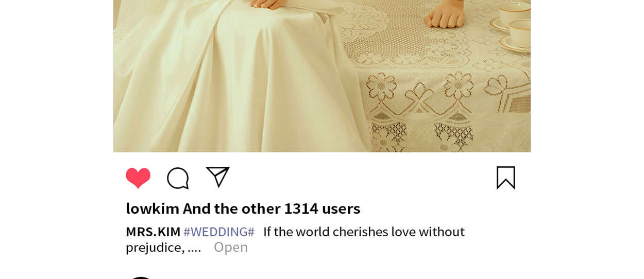Visit the MRS.KIM profile name in the caption
Image resolution: width=644 pixels, height=279 pixels.
pyautogui.click(x=153, y=232)
